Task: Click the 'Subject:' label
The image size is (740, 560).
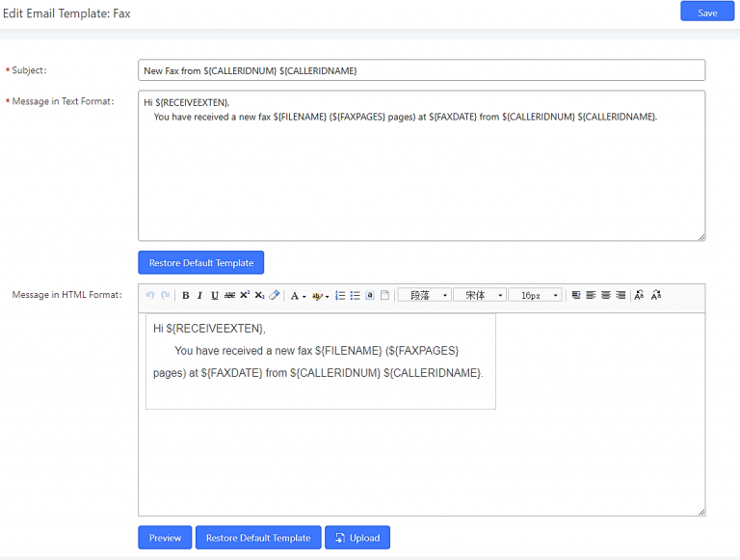Action: [29, 70]
